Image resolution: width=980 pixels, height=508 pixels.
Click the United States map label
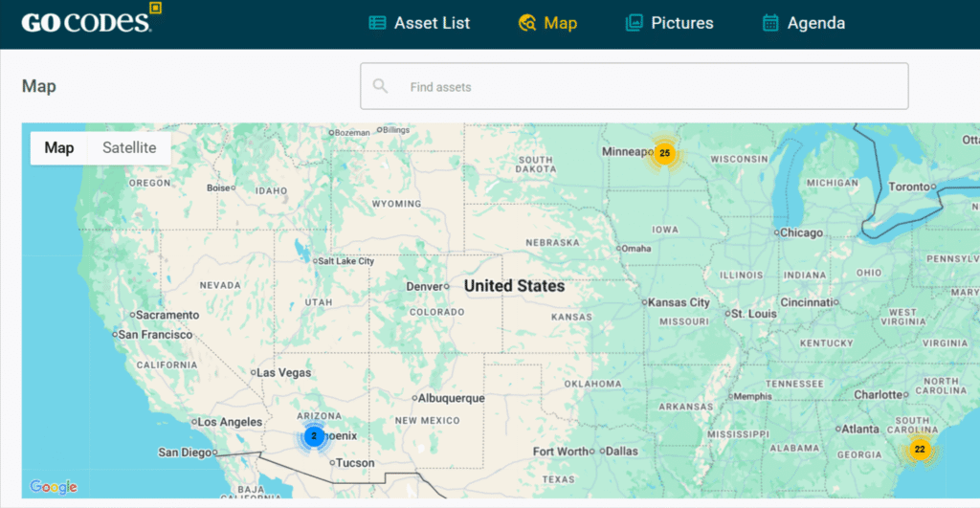coord(514,286)
